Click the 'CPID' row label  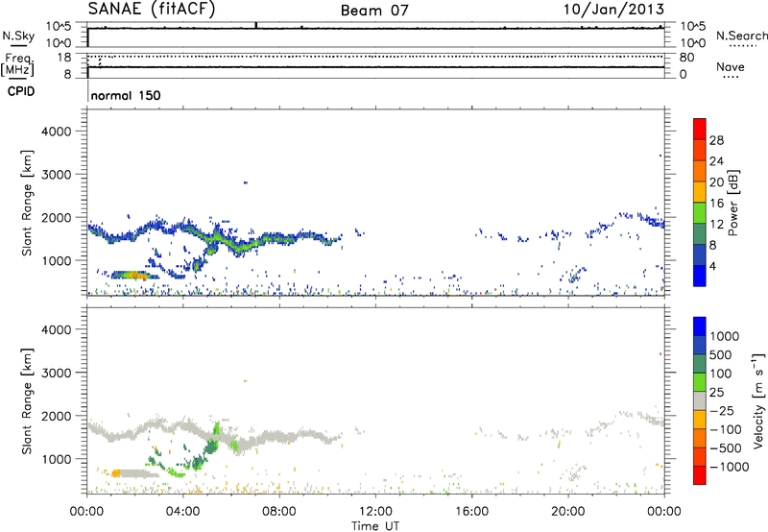point(21,91)
